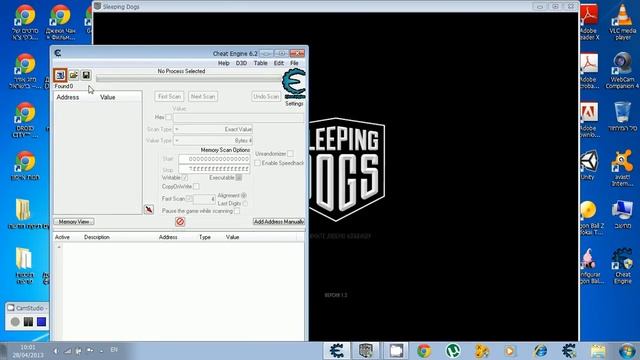Screen dimensions: 640x360
Task: Toggle the Executable checkbox
Action: click(x=239, y=178)
